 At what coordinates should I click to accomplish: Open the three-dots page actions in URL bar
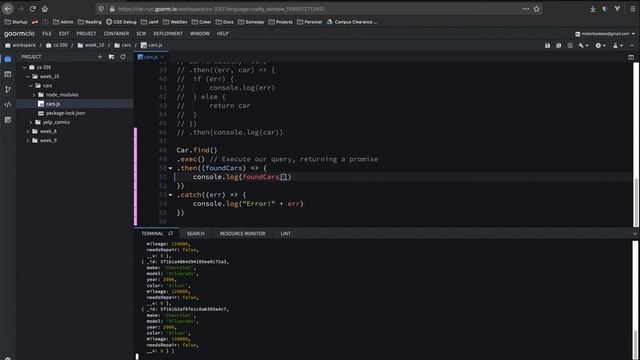coord(526,9)
